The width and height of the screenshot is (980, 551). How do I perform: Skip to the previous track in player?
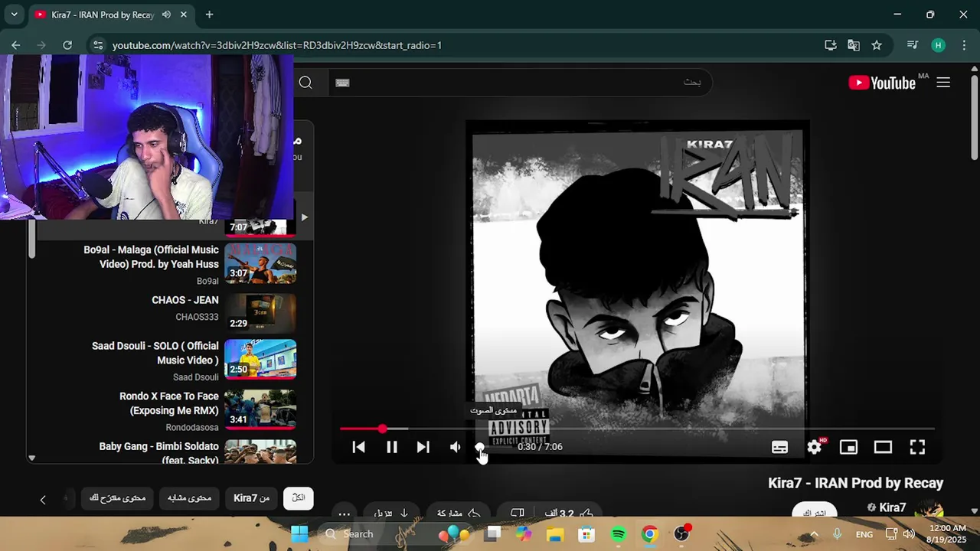pyautogui.click(x=358, y=447)
